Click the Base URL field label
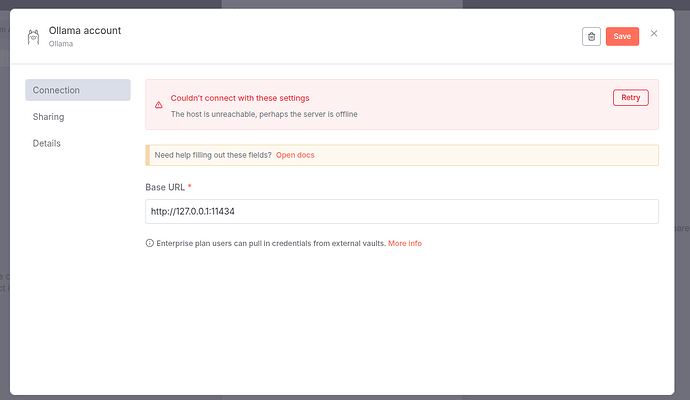This screenshot has height=400, width=690. tap(166, 187)
